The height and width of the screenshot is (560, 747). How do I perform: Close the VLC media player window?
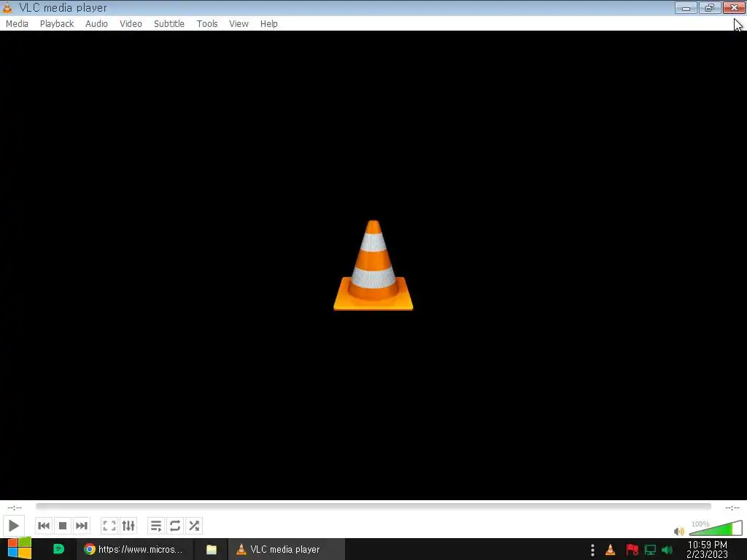click(x=734, y=7)
